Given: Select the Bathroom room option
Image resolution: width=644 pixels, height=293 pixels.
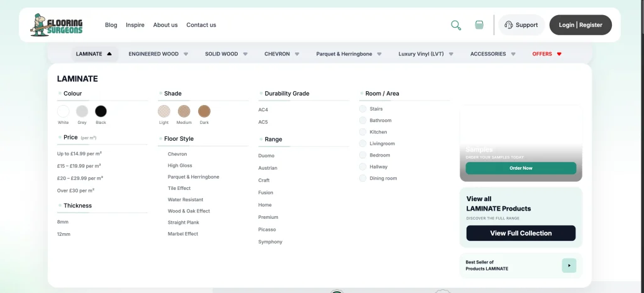Looking at the screenshot, I should 375,120.
